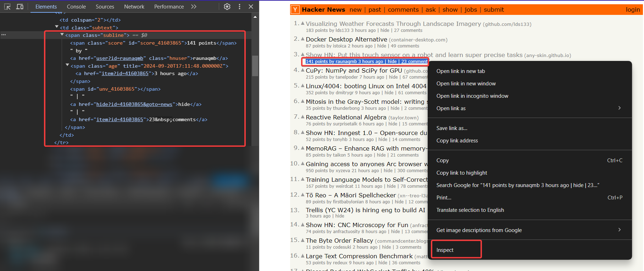This screenshot has width=644, height=271.
Task: Click the Elements panel scrollbar thumb
Action: pos(255,66)
